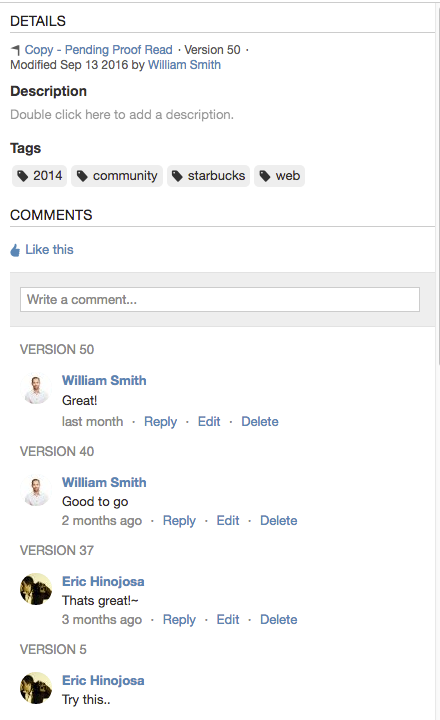
Task: Reply to the "Great!" comment
Action: 160,422
